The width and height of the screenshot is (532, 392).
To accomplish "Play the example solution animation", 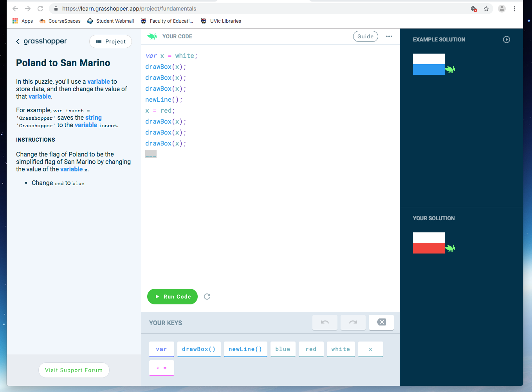I will (x=506, y=40).
